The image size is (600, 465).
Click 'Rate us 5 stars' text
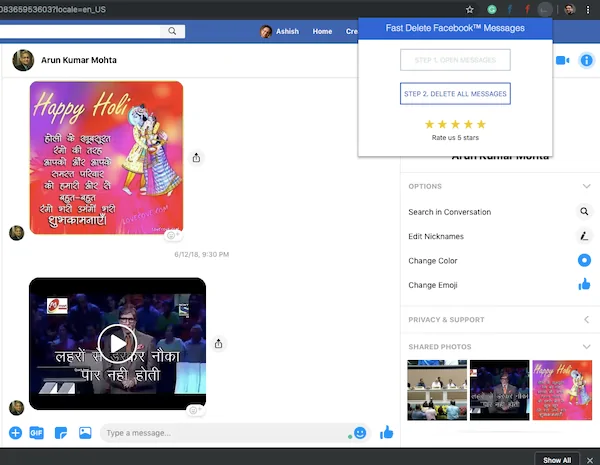tap(455, 138)
